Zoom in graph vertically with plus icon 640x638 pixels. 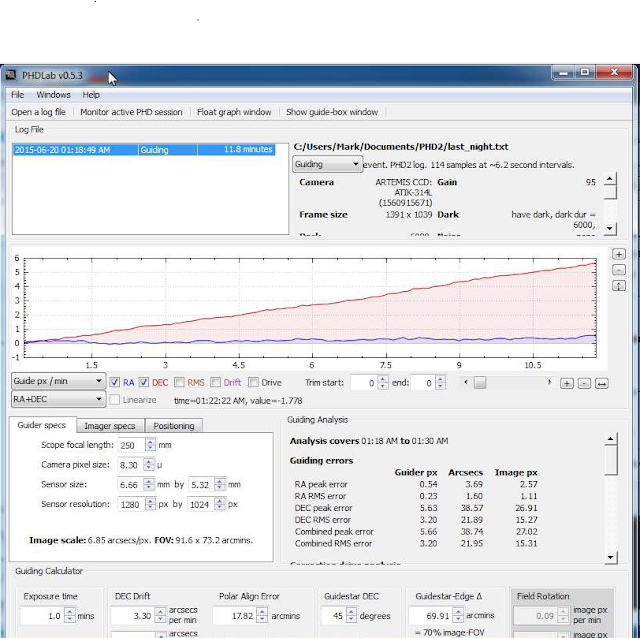point(619,254)
